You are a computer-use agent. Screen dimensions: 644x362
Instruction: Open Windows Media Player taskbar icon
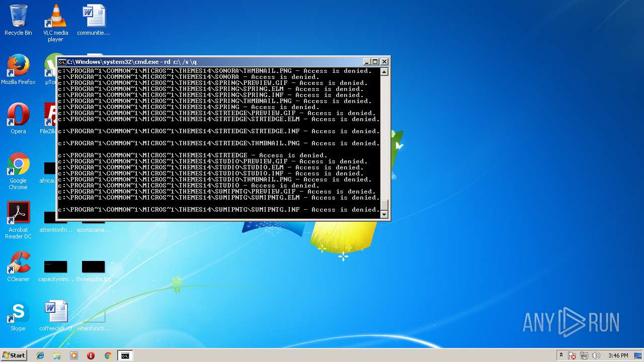[x=74, y=355]
